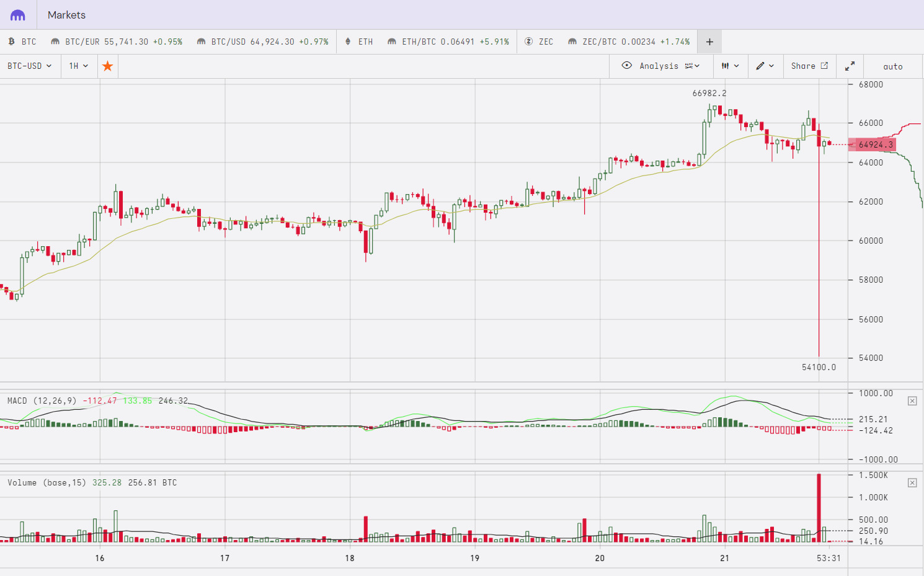The height and width of the screenshot is (576, 924).
Task: Toggle the Analysis eye icon
Action: 627,65
